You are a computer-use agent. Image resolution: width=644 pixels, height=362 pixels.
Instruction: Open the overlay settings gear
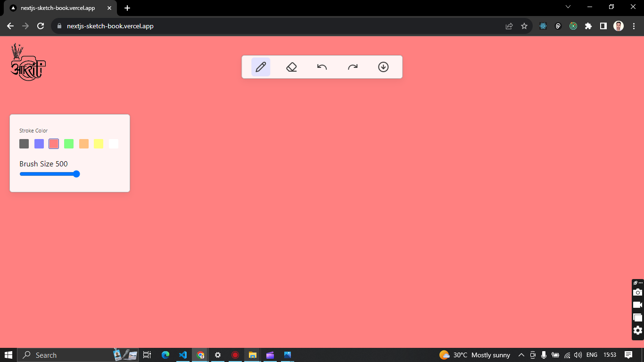638,330
